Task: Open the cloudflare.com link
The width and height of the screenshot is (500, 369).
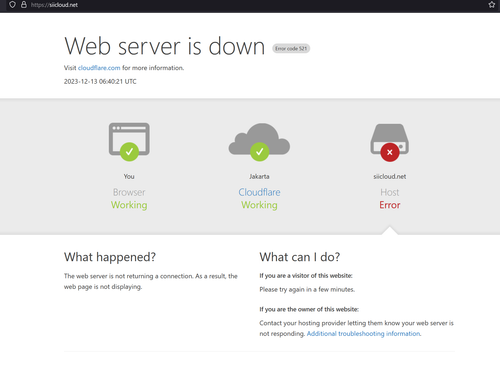Action: (99, 68)
